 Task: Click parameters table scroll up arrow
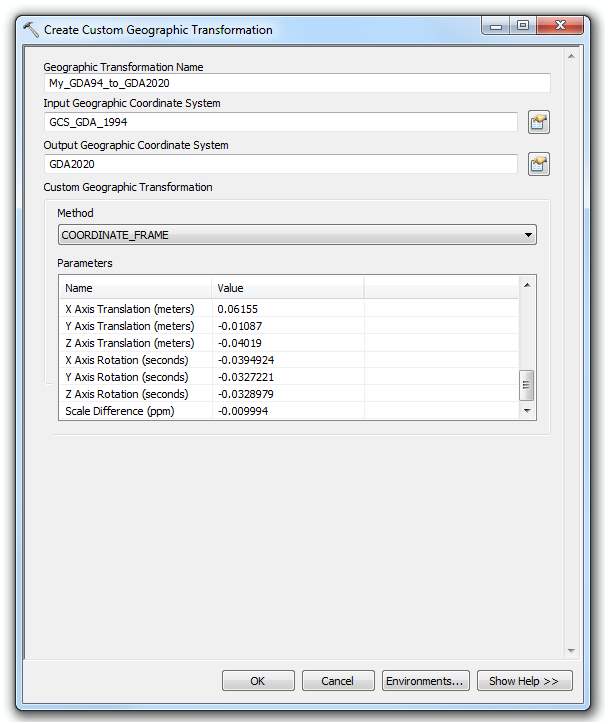pyautogui.click(x=527, y=285)
